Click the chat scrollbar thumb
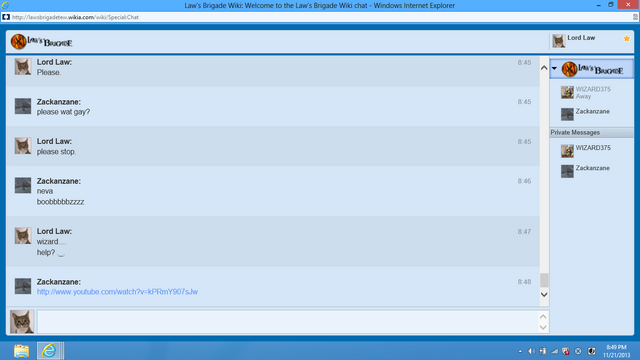 coord(544,280)
